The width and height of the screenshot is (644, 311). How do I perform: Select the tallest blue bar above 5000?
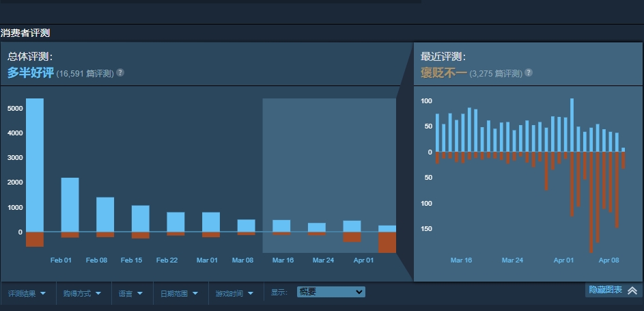35,165
